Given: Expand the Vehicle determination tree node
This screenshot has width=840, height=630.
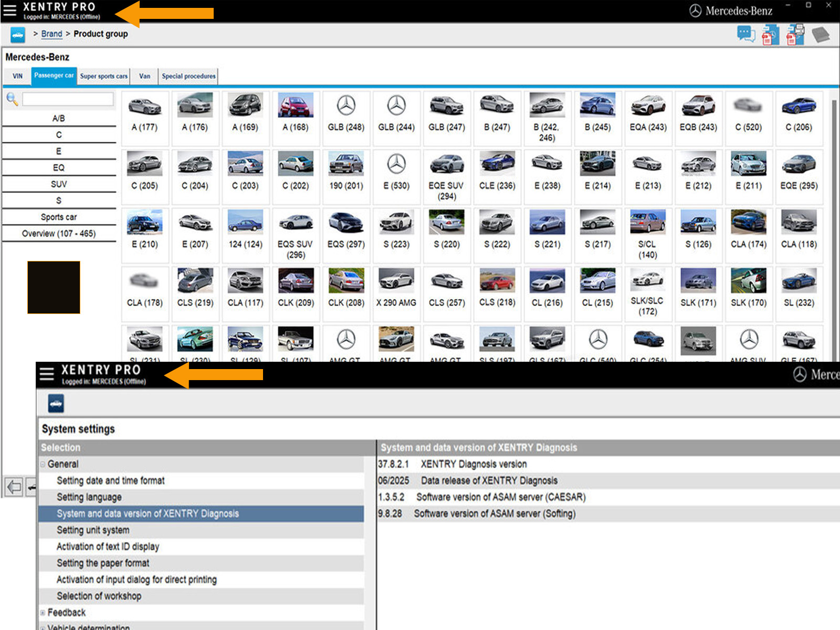Looking at the screenshot, I should pyautogui.click(x=43, y=627).
